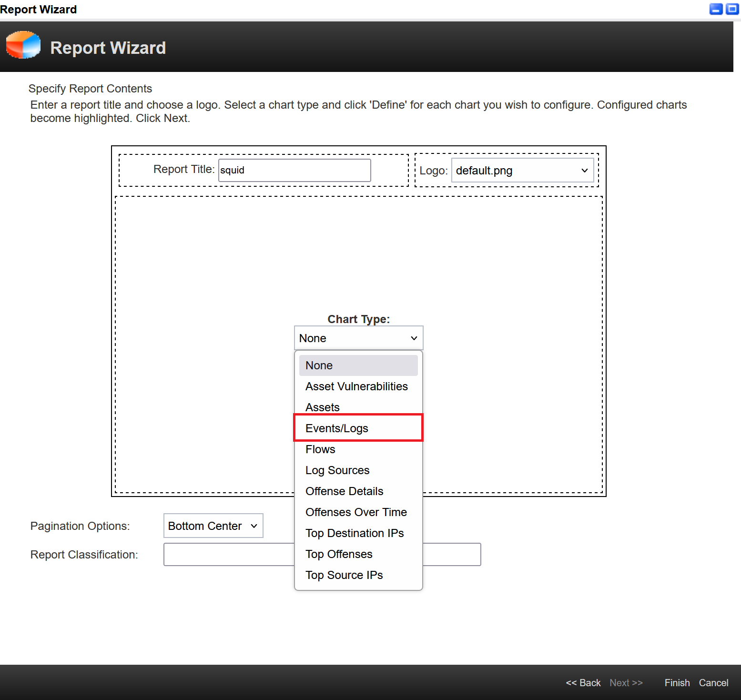Select Top Source IPs chart type

[x=358, y=575]
